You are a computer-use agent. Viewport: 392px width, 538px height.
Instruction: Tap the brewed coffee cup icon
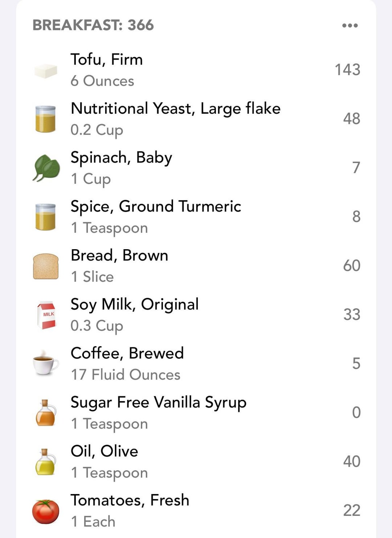pyautogui.click(x=45, y=364)
